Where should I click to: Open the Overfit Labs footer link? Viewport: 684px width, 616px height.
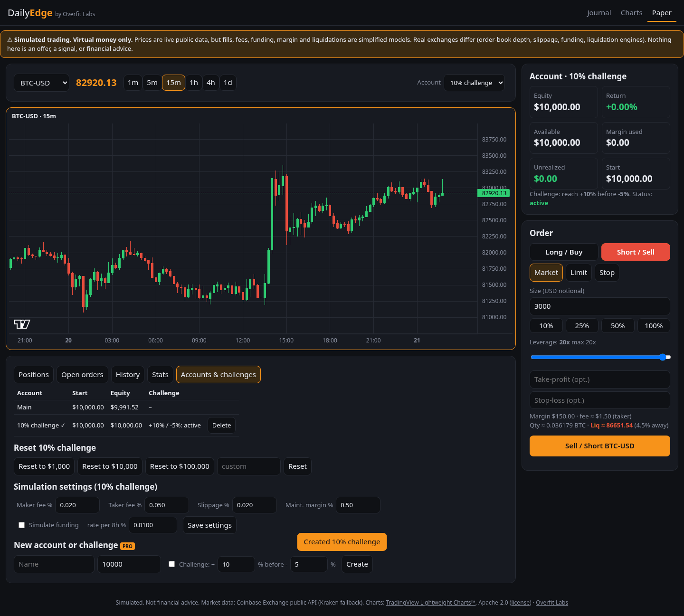552,603
